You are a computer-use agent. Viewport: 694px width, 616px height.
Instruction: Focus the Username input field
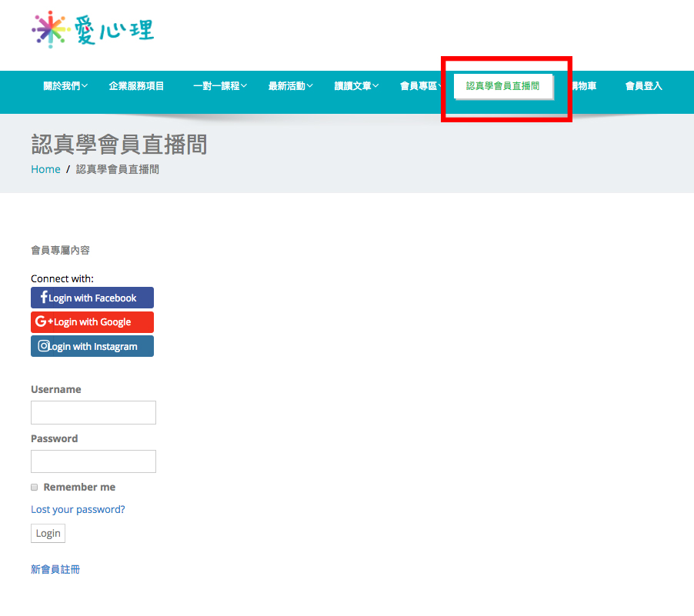click(93, 412)
